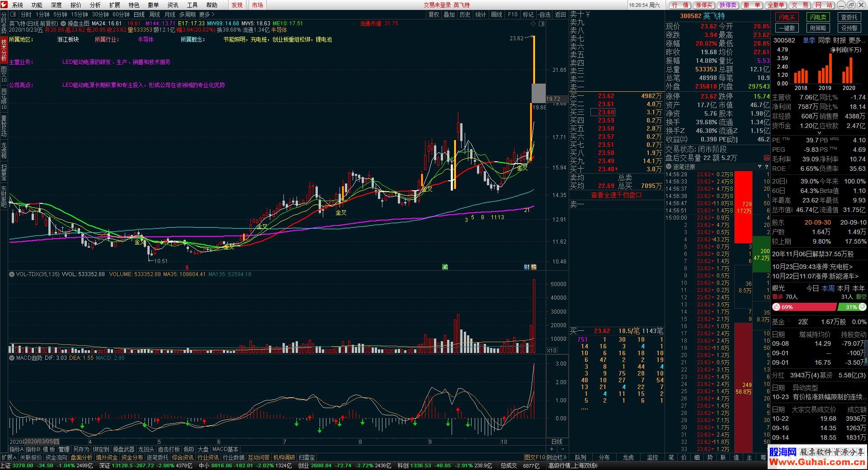
Task: Click the 行情 quotes button
Action: click(679, 5)
